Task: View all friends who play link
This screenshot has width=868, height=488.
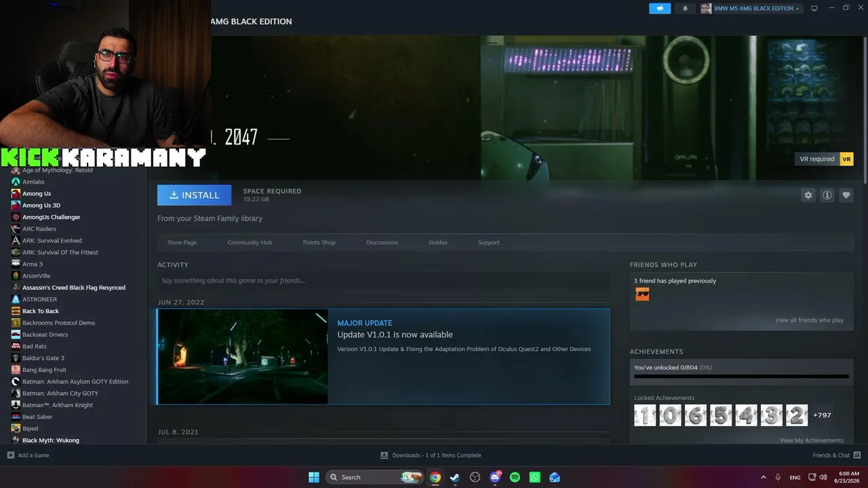Action: 809,320
